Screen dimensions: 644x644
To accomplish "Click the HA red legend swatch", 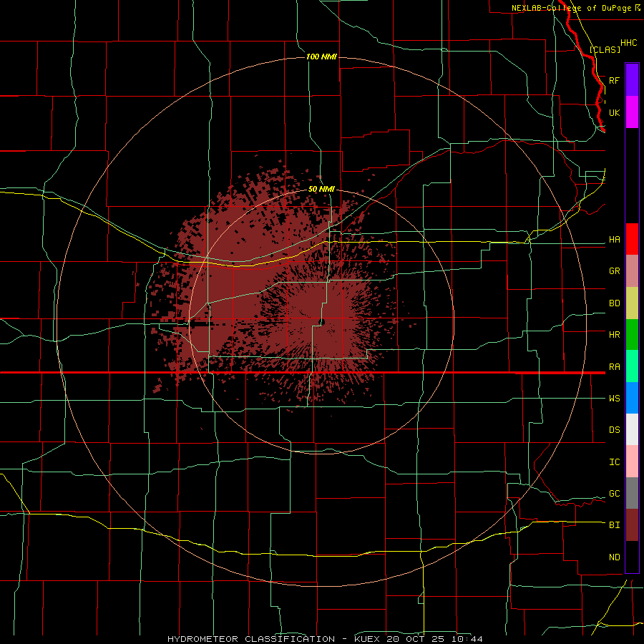I will (x=632, y=239).
